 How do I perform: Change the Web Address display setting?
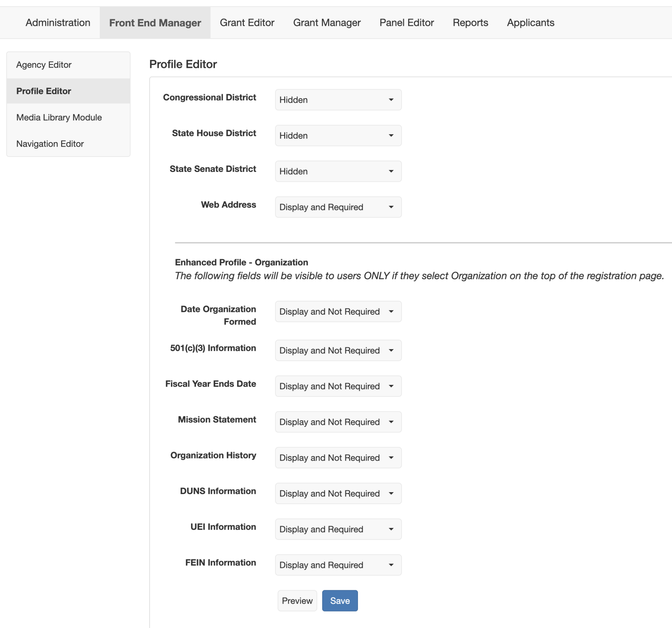(x=338, y=207)
